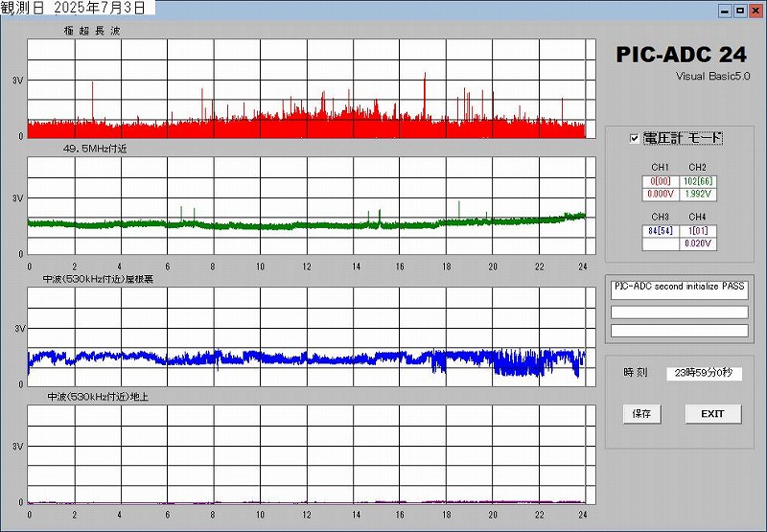This screenshot has height=532, width=767.
Task: Click the CH3 84[54] raw value
Action: [x=661, y=231]
